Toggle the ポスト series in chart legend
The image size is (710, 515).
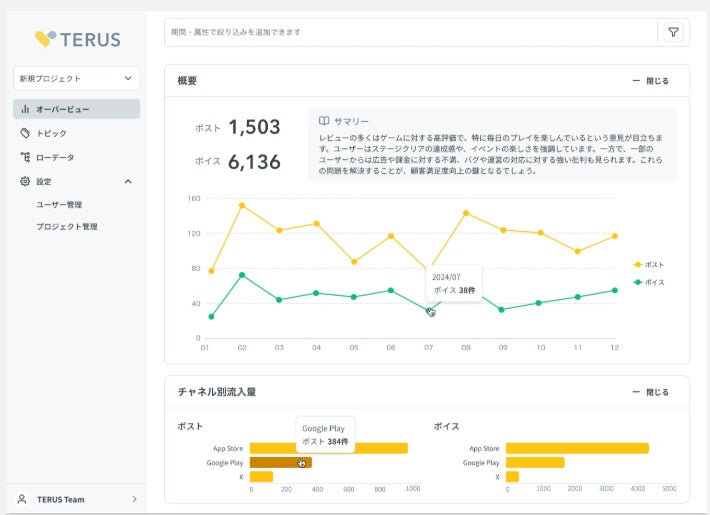coord(648,265)
